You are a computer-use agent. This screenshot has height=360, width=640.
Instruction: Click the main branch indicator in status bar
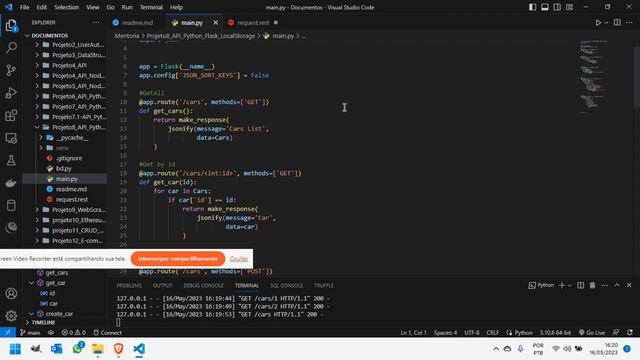[30, 332]
